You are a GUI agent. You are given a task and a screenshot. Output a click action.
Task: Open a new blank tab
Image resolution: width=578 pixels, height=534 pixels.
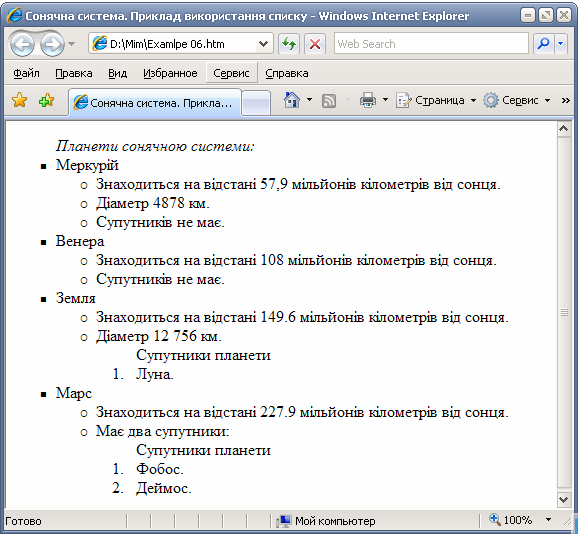pyautogui.click(x=256, y=103)
